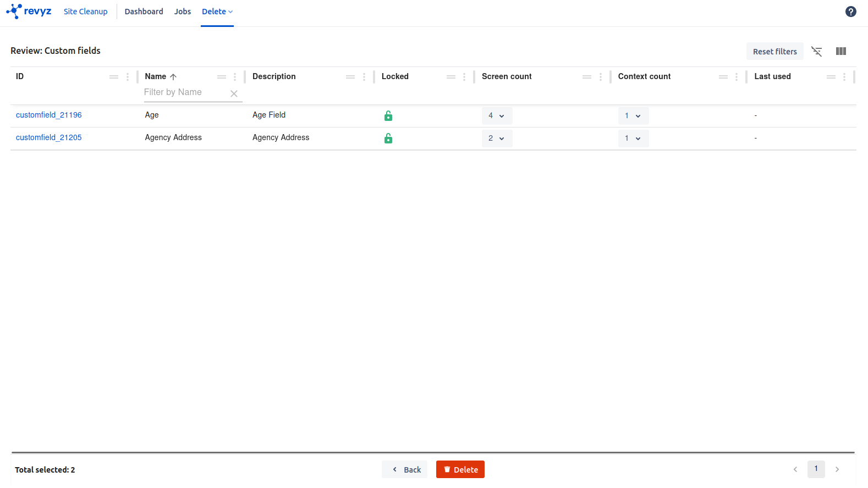Expand screen count dropdown for Agency Address
Viewport: 868px width, 488px height.
(x=497, y=138)
